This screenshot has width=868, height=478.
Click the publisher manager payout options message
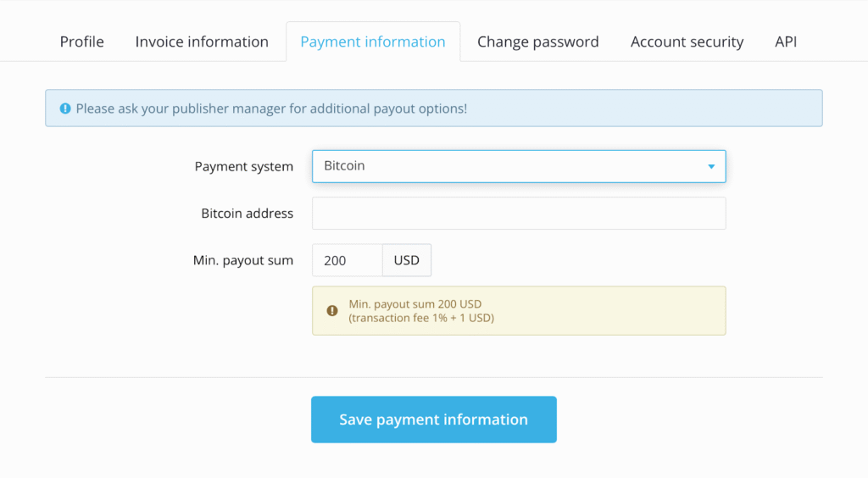point(271,108)
